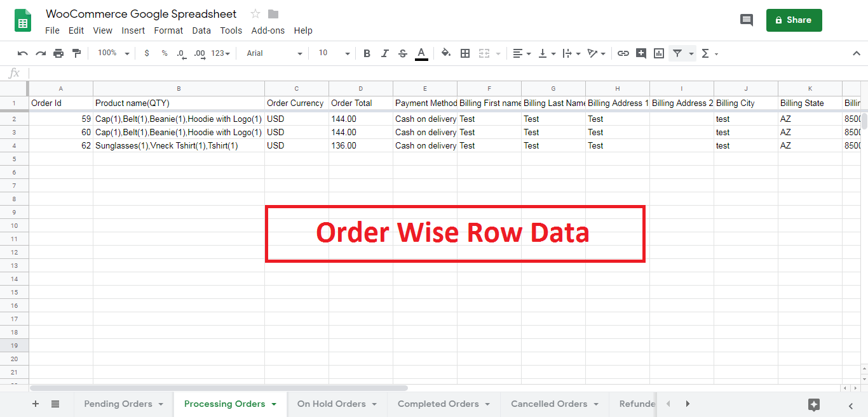Open text rotation dropdown
Screen dimensions: 868x417
click(x=597, y=53)
